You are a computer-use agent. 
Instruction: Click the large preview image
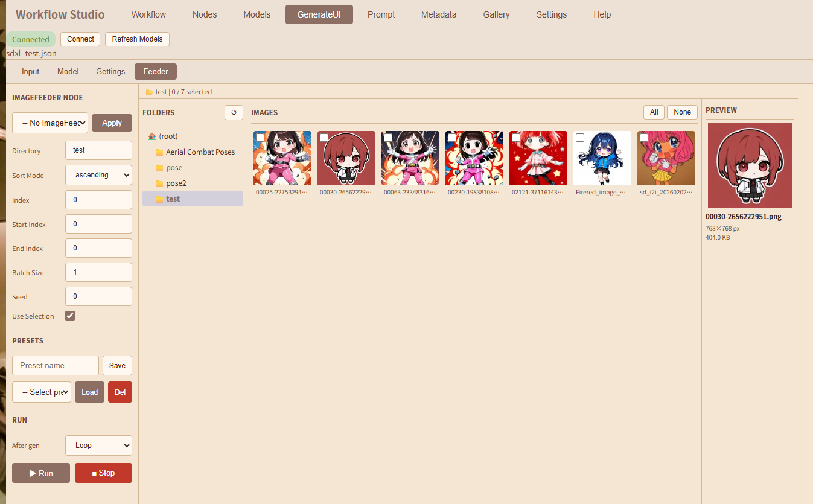pos(750,165)
